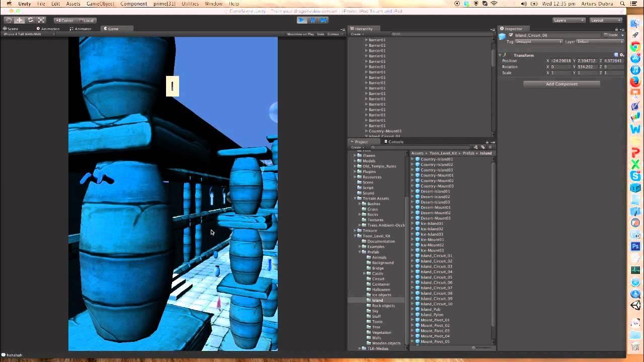Open Photoshop from the Dock
Screen dimensions: 644x362
click(635, 246)
